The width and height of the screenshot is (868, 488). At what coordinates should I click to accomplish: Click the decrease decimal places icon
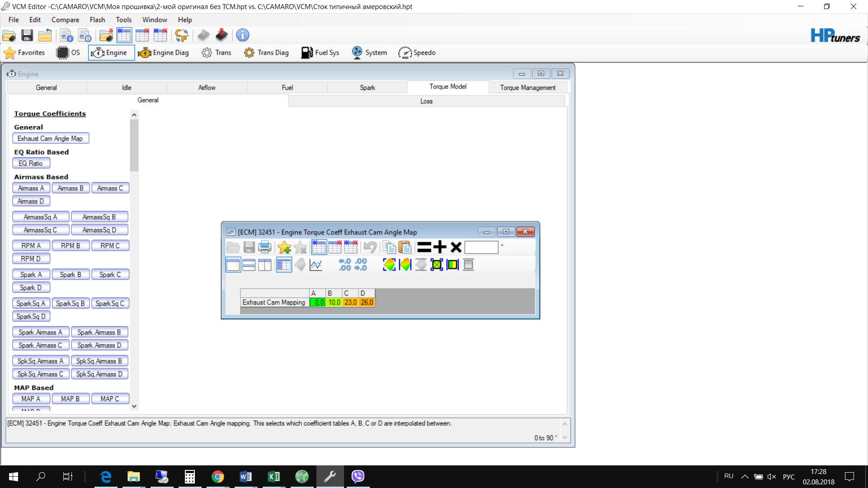[360, 265]
